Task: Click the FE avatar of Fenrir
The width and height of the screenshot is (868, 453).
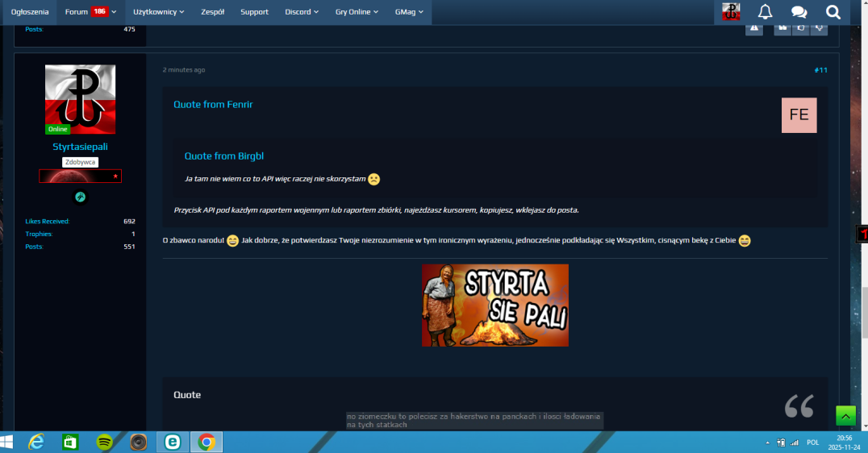Action: pyautogui.click(x=799, y=115)
